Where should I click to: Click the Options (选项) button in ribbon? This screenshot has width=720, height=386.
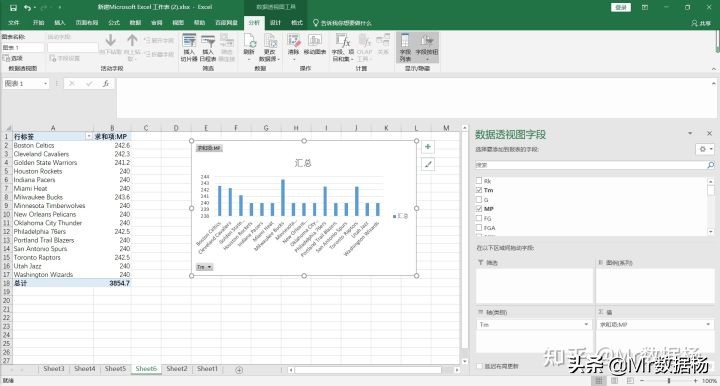(13, 58)
